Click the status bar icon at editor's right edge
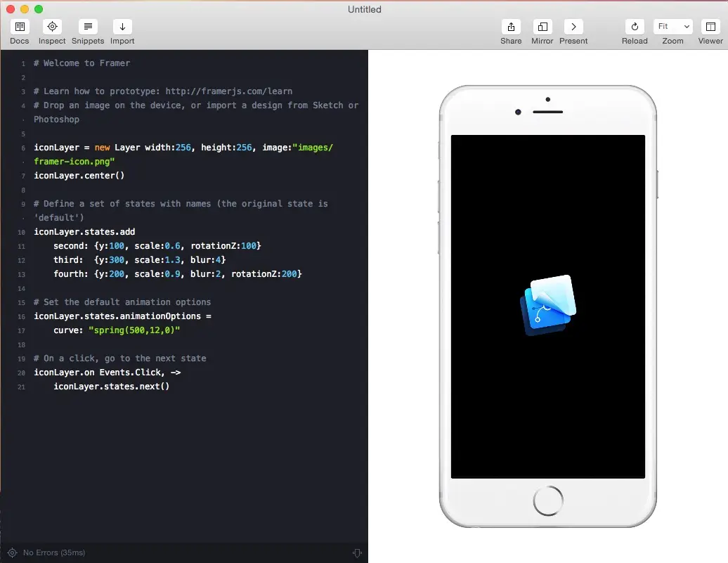The height and width of the screenshot is (563, 728). pos(357,552)
